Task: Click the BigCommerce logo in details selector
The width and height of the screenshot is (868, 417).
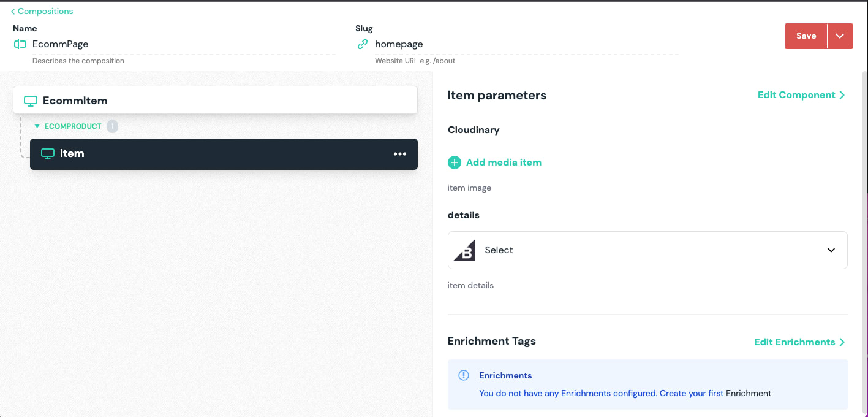Action: (464, 250)
